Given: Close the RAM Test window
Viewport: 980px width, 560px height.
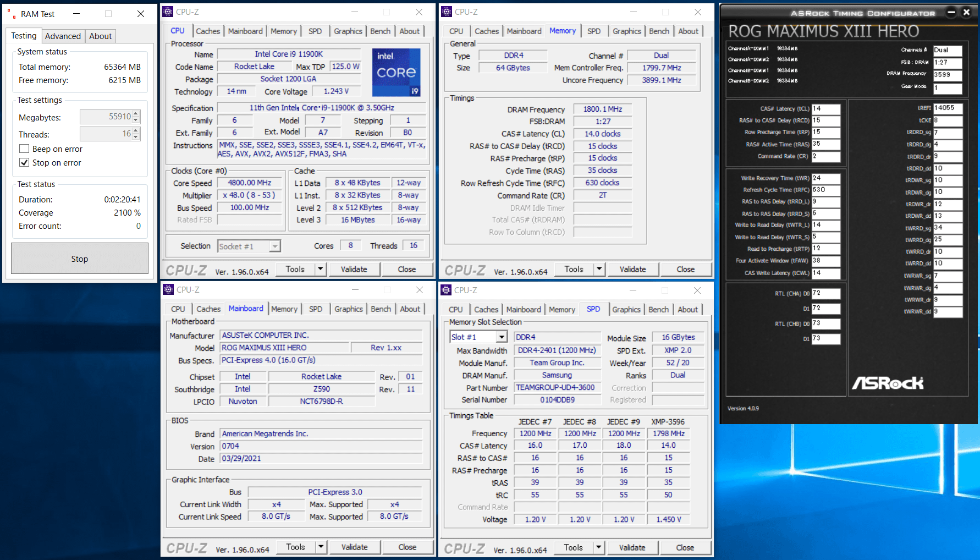Looking at the screenshot, I should (141, 14).
